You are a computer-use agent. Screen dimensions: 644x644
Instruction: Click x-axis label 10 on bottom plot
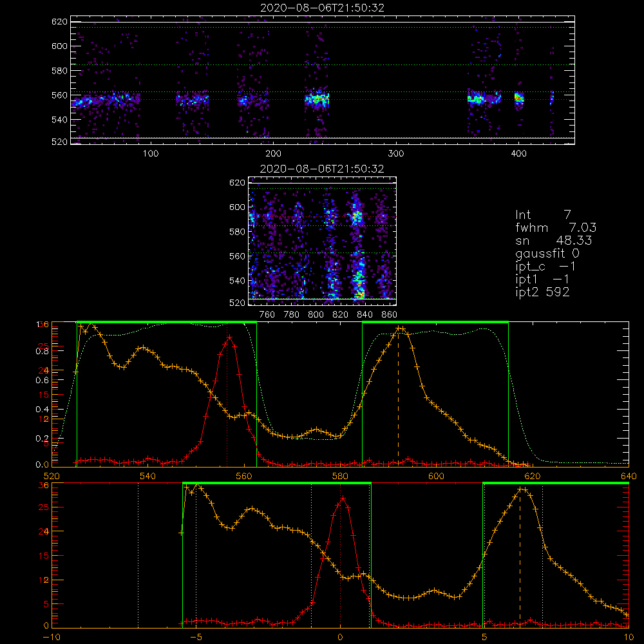(629, 638)
